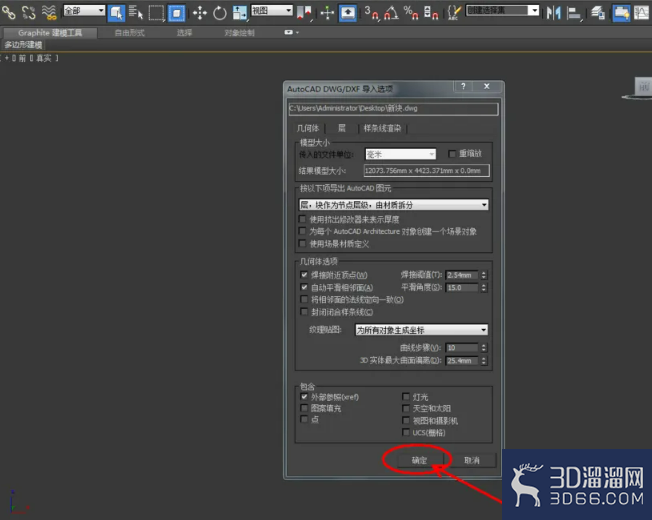Switch to 选择 ribbon tab

tap(184, 33)
